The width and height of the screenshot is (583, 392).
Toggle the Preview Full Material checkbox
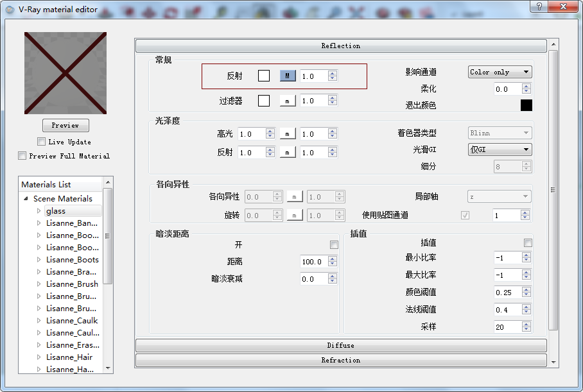click(22, 156)
